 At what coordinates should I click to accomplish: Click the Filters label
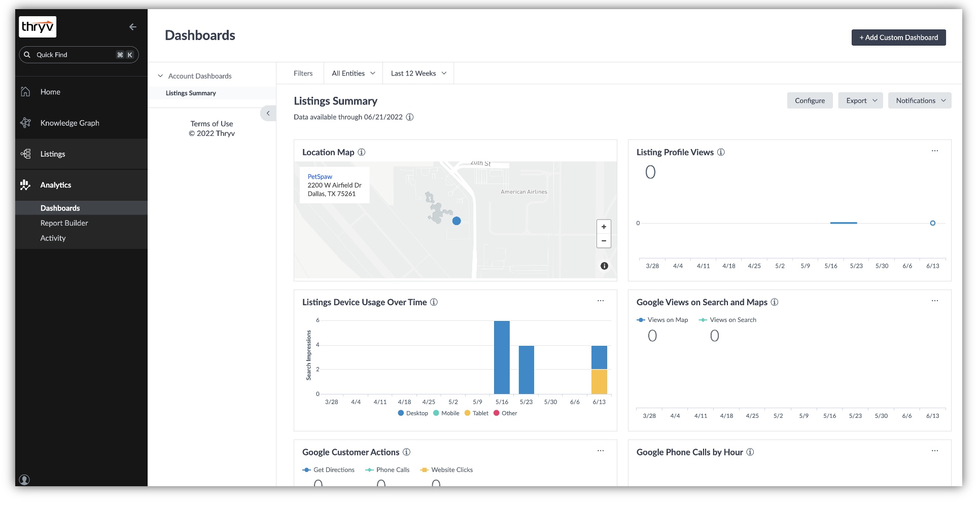click(303, 74)
